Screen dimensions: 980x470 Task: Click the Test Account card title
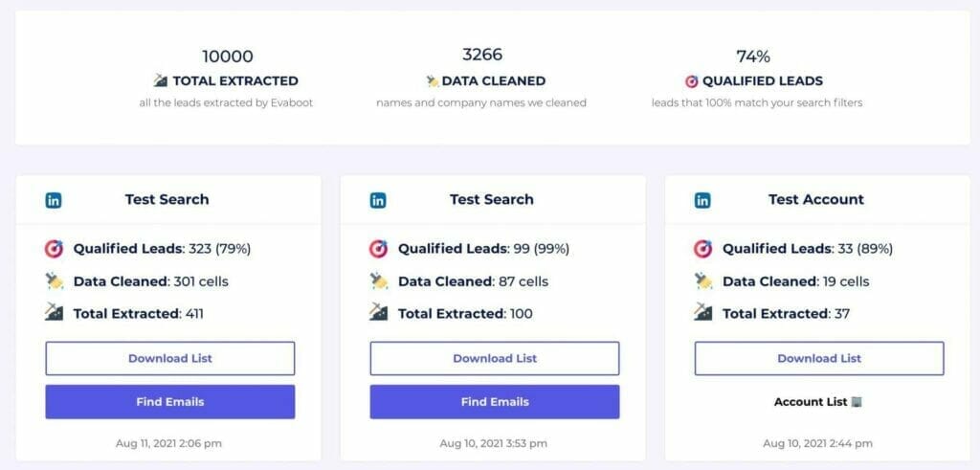click(x=815, y=200)
